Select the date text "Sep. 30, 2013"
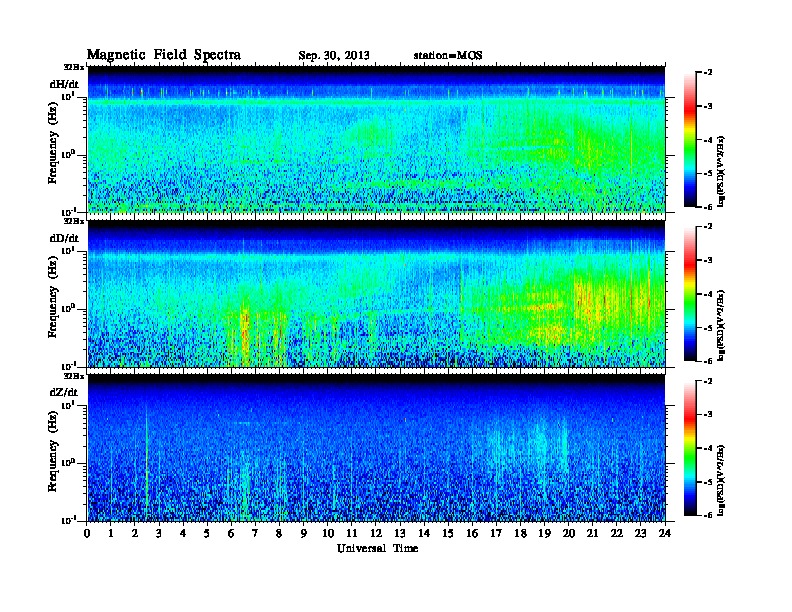 click(334, 56)
